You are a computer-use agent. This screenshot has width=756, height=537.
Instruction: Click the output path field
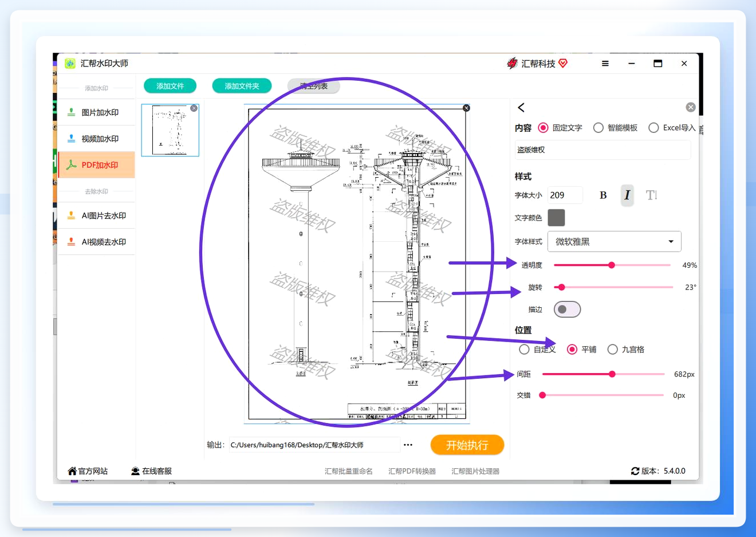(x=314, y=445)
